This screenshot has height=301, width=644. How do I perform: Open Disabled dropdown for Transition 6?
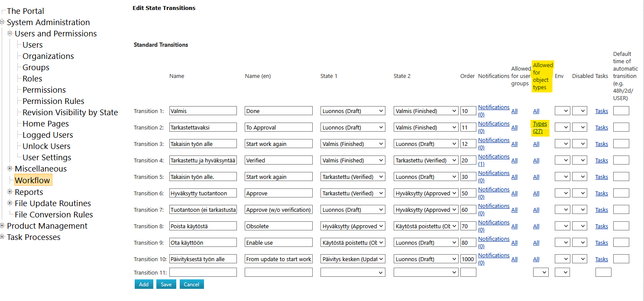click(579, 193)
